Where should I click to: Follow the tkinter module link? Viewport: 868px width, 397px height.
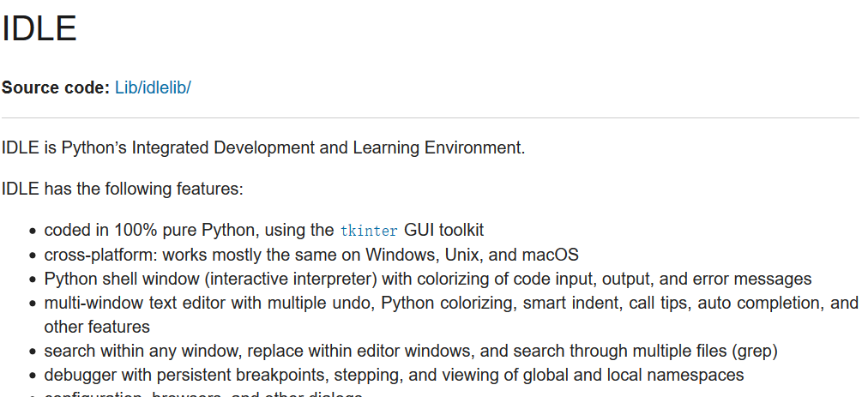pyautogui.click(x=369, y=231)
